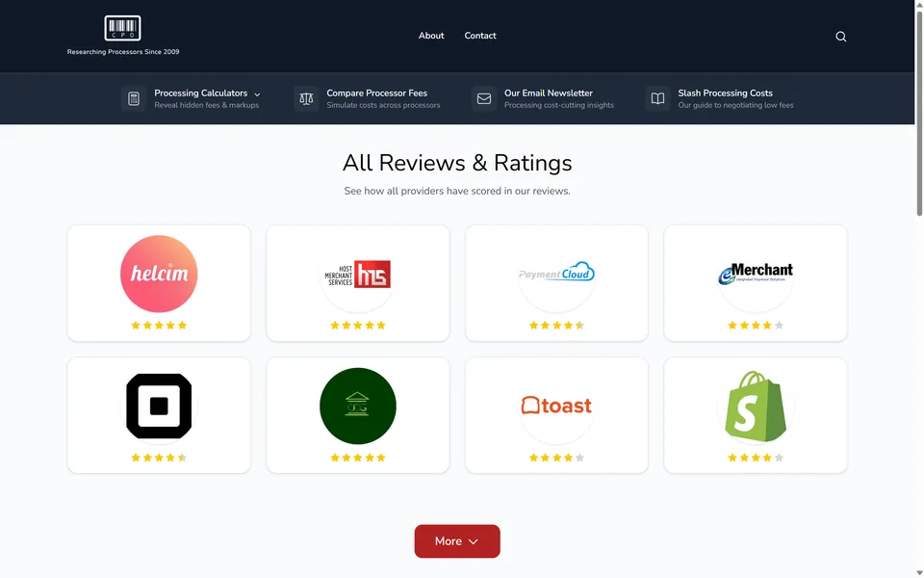
Task: Open the eMerchant logo
Action: pos(756,273)
